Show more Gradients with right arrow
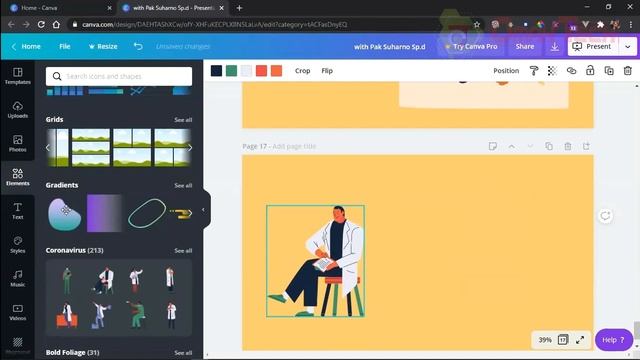 tap(189, 213)
